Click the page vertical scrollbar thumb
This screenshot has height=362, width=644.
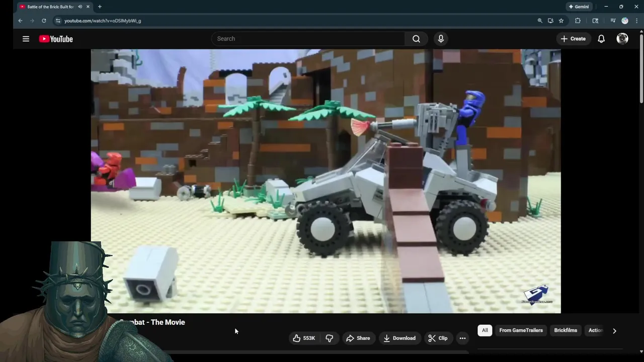pos(641,69)
